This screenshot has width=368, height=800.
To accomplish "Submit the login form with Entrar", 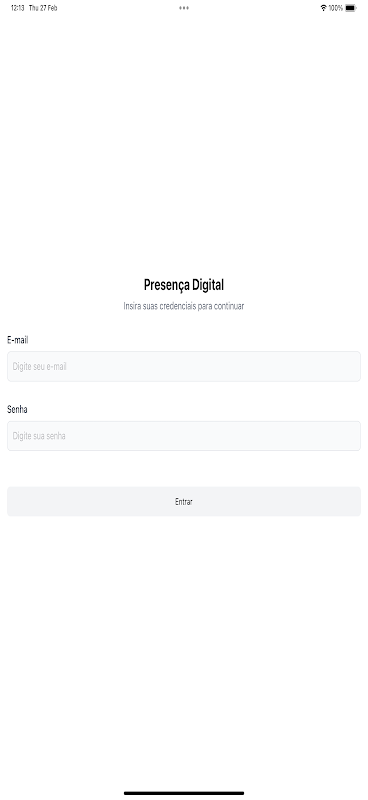I will click(184, 502).
